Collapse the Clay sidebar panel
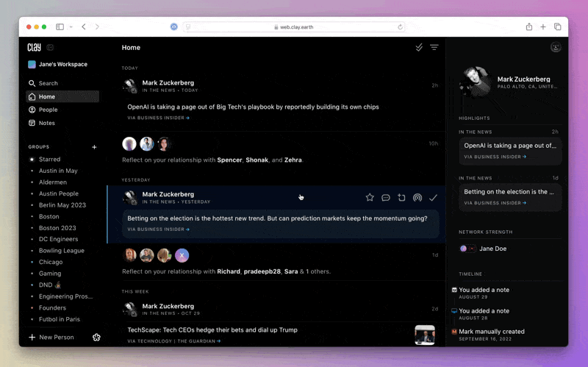The image size is (588, 367). (x=50, y=47)
